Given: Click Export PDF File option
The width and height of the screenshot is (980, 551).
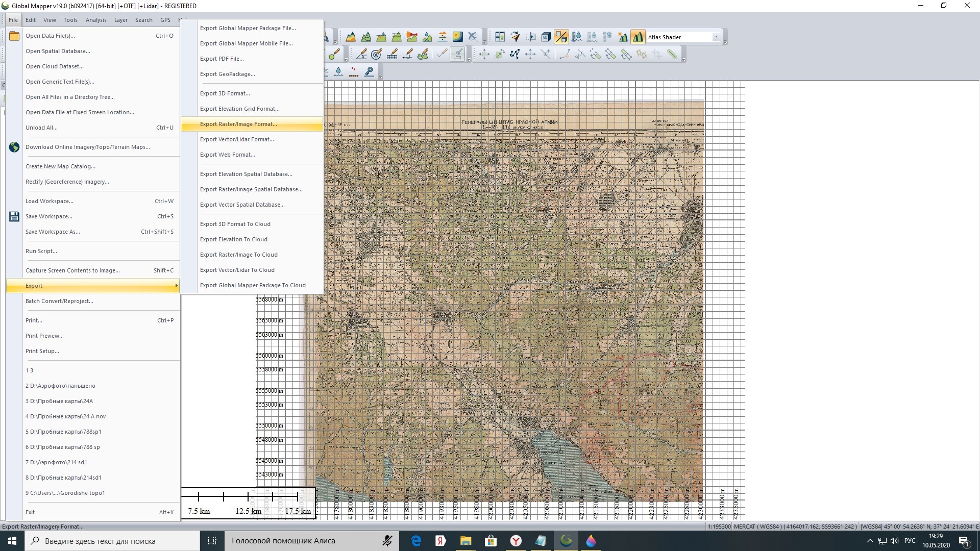Looking at the screenshot, I should click(222, 59).
